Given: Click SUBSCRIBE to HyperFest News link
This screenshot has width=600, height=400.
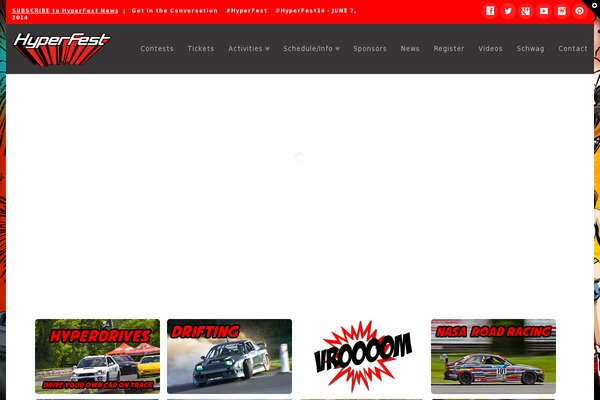Looking at the screenshot, I should click(65, 11).
